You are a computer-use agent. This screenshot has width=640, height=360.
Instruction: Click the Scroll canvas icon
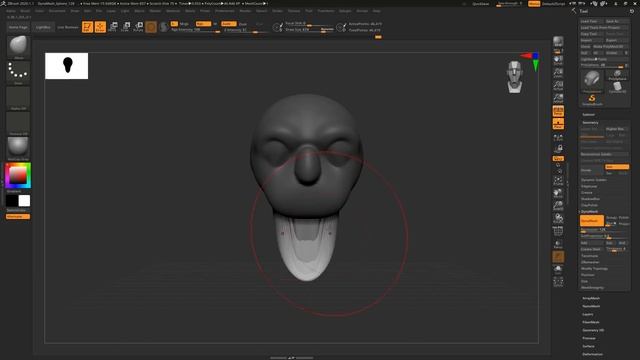tap(558, 60)
